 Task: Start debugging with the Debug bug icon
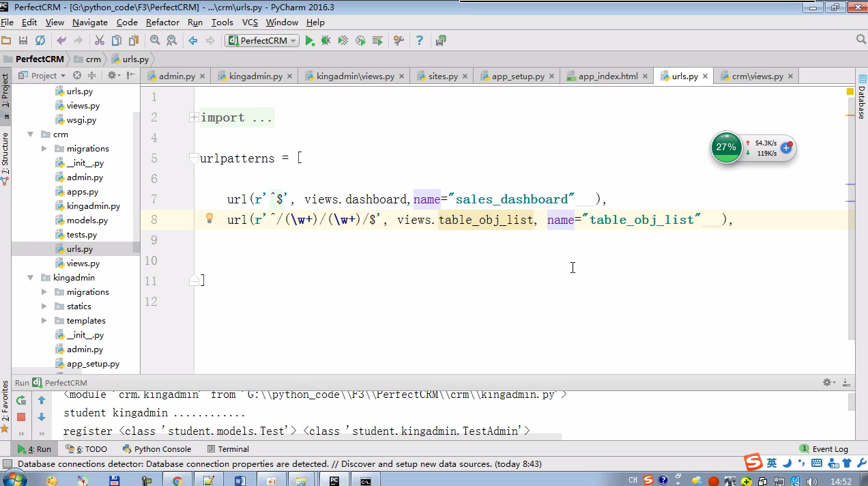pos(326,41)
